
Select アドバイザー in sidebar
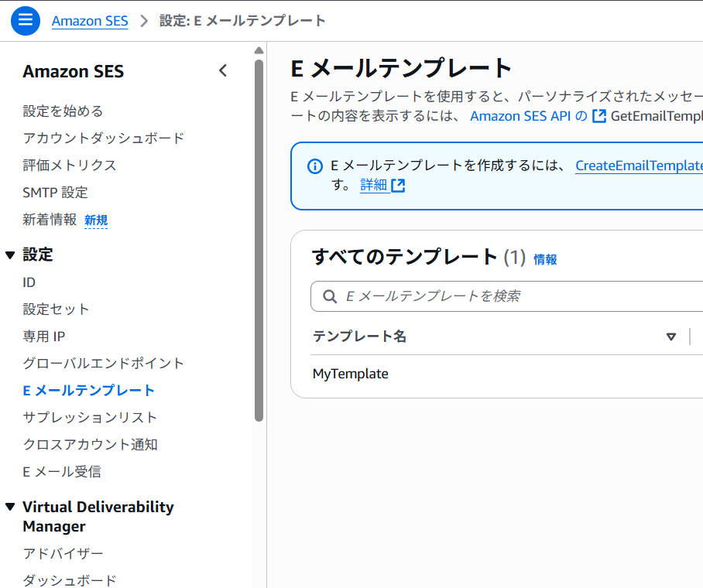(x=63, y=553)
